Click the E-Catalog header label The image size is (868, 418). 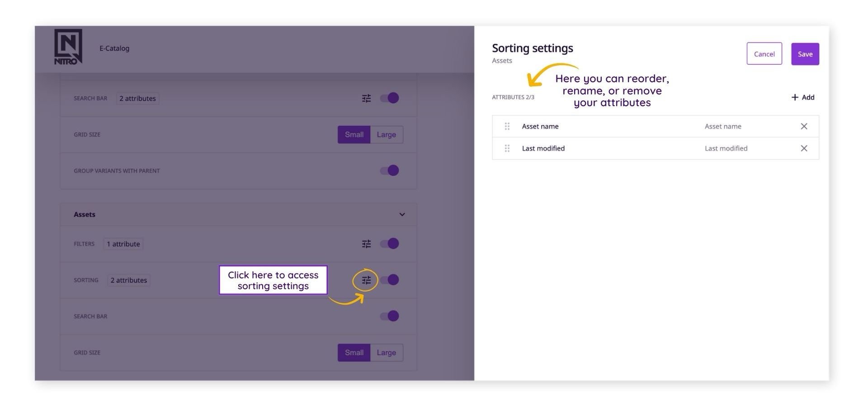[x=114, y=48]
